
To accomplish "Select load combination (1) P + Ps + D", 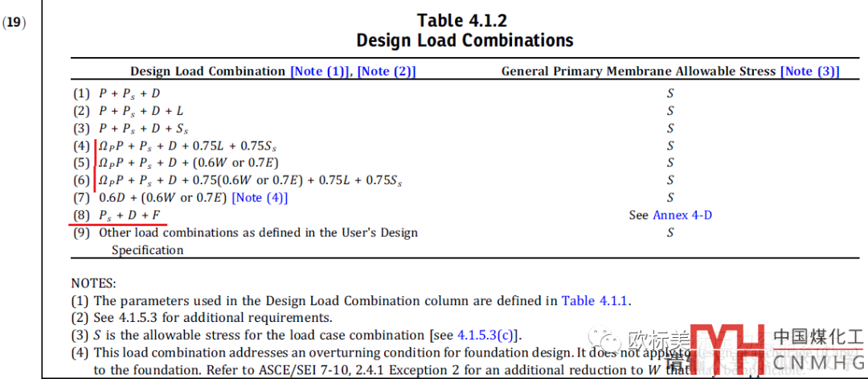I will point(129,93).
